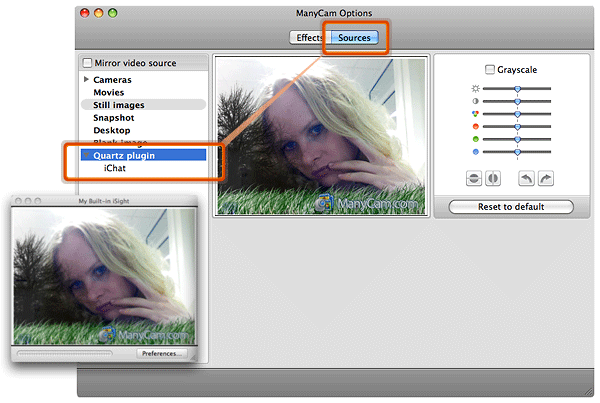The width and height of the screenshot is (600, 403).
Task: Click the contrast half-circle icon
Action: (x=475, y=102)
